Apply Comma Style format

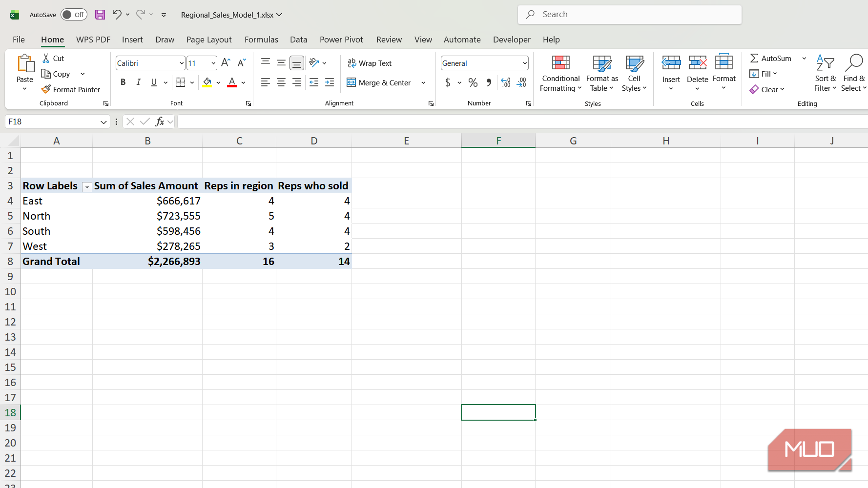pos(489,82)
